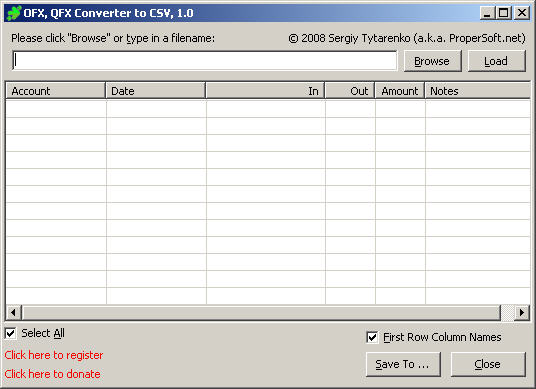Viewport: 536px width, 389px height.
Task: Click the Date column header
Action: pos(156,91)
